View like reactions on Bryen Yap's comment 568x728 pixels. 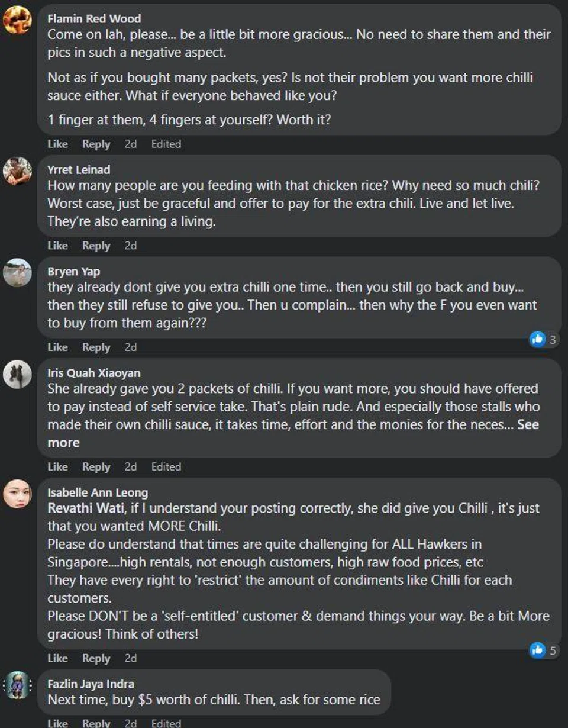click(x=544, y=339)
